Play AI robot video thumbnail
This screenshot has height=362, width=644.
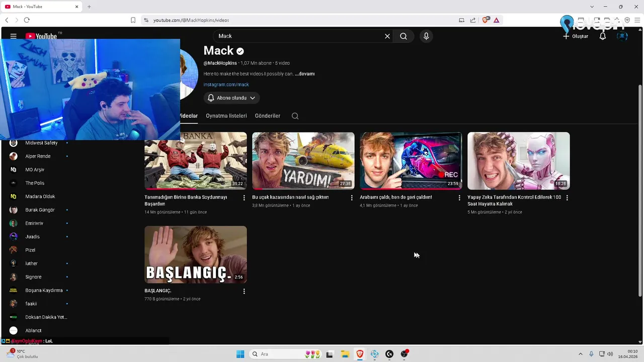[x=519, y=161]
